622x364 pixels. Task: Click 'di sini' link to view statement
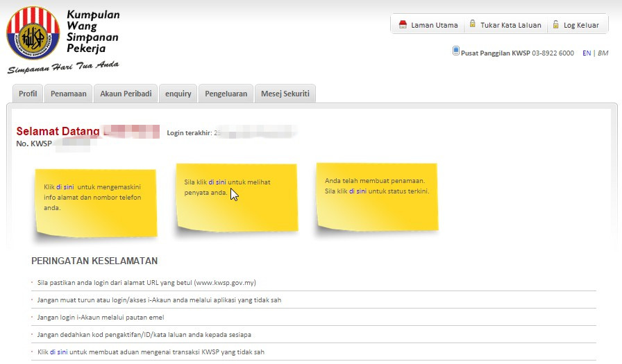[217, 182]
